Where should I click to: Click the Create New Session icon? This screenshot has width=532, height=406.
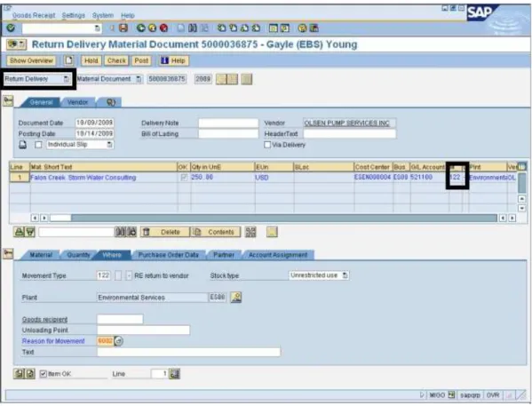coord(274,28)
